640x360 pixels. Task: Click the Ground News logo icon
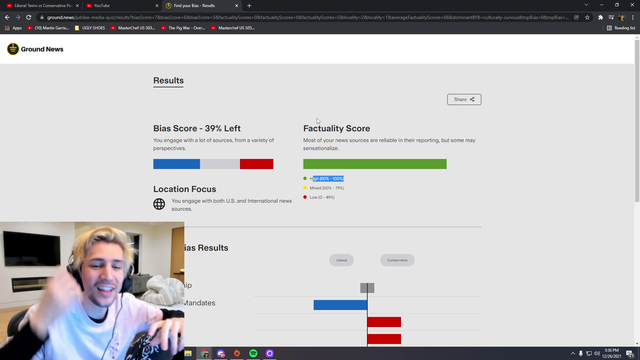(13, 49)
